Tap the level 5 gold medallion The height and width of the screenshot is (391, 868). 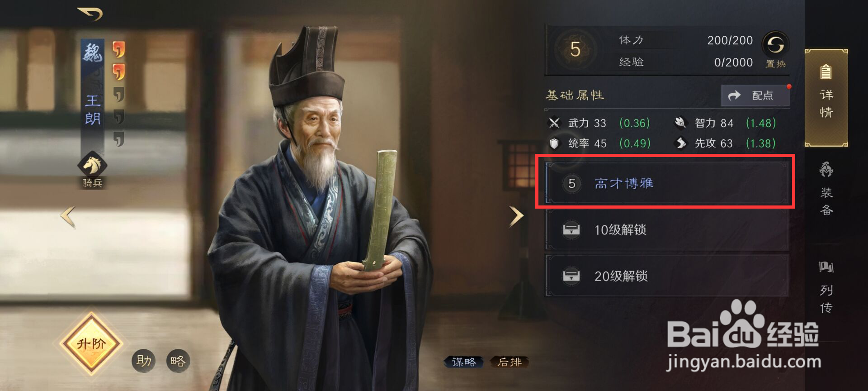[575, 49]
